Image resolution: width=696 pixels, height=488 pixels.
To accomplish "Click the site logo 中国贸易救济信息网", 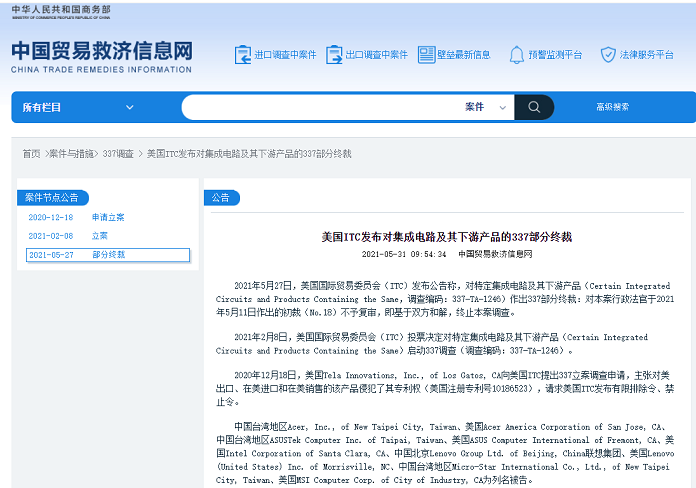I will (x=102, y=57).
